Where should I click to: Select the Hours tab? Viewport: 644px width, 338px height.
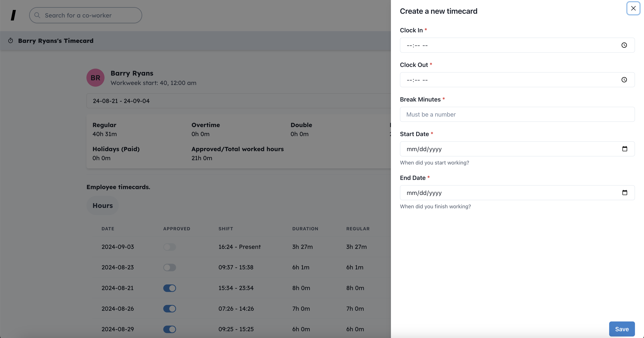pyautogui.click(x=102, y=205)
